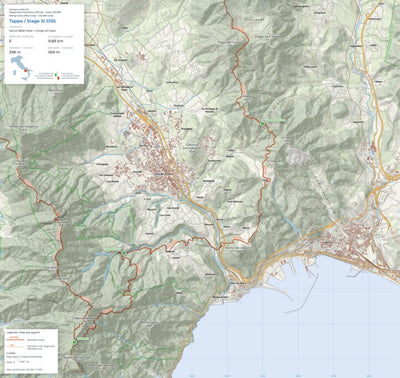The height and width of the screenshot is (378, 400).
Task: Click the red location dot on Italy inset
Action: coord(25,71)
